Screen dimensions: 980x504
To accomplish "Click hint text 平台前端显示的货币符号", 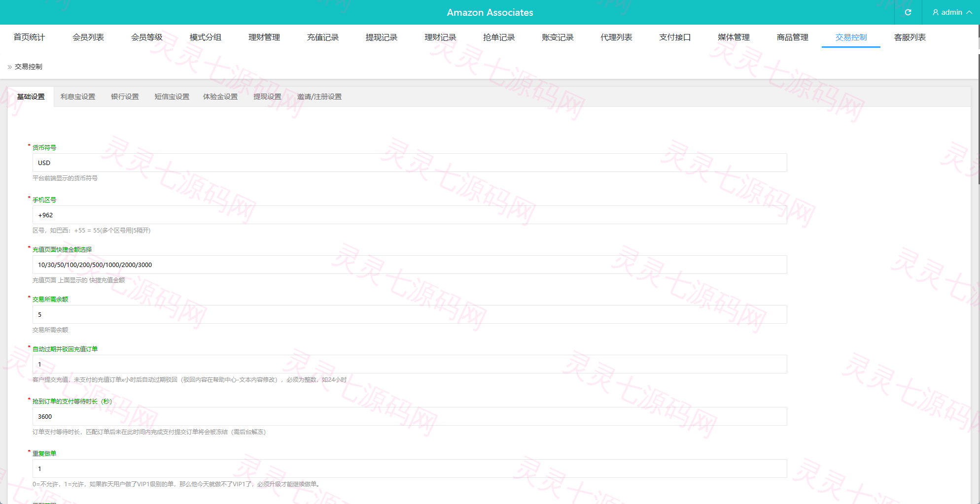I will pos(65,178).
